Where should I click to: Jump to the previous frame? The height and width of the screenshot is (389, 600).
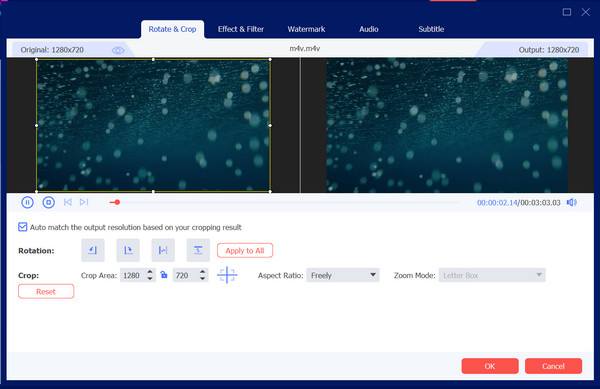68,202
